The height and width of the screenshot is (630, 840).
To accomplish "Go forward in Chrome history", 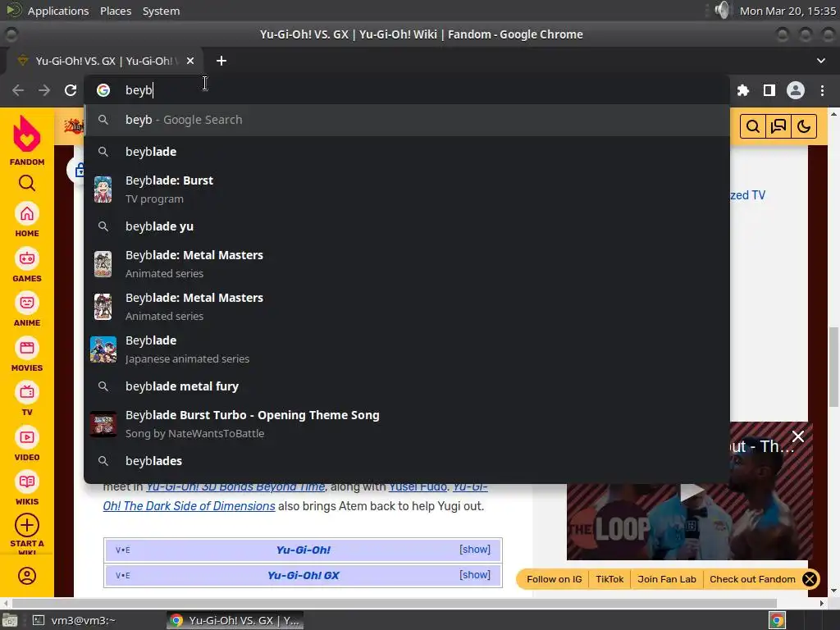I will click(44, 90).
